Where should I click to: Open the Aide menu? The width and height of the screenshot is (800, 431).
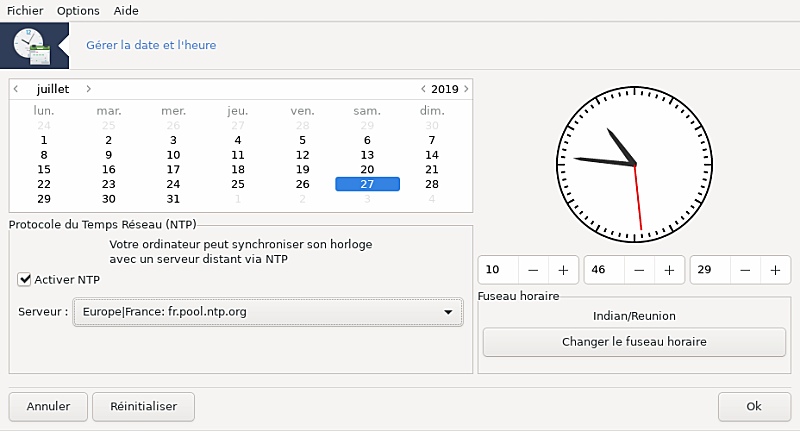126,11
